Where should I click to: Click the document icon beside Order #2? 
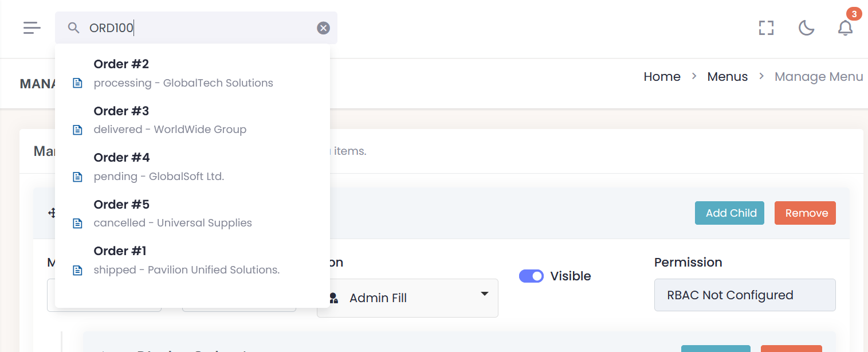coord(78,83)
